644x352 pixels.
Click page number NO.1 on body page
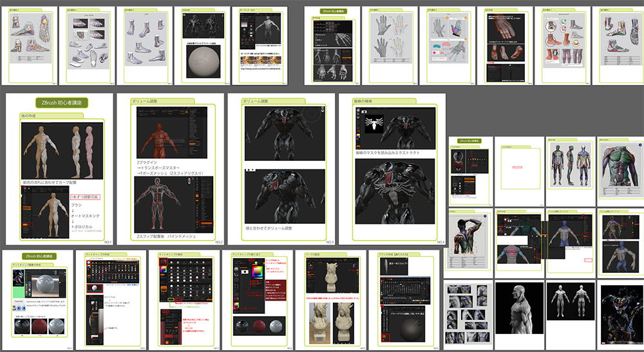(x=108, y=242)
